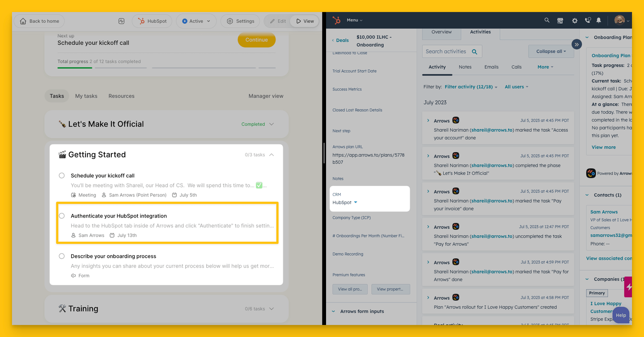Open the Sam Arrows contact link
The width and height of the screenshot is (644, 337).
[x=604, y=212]
